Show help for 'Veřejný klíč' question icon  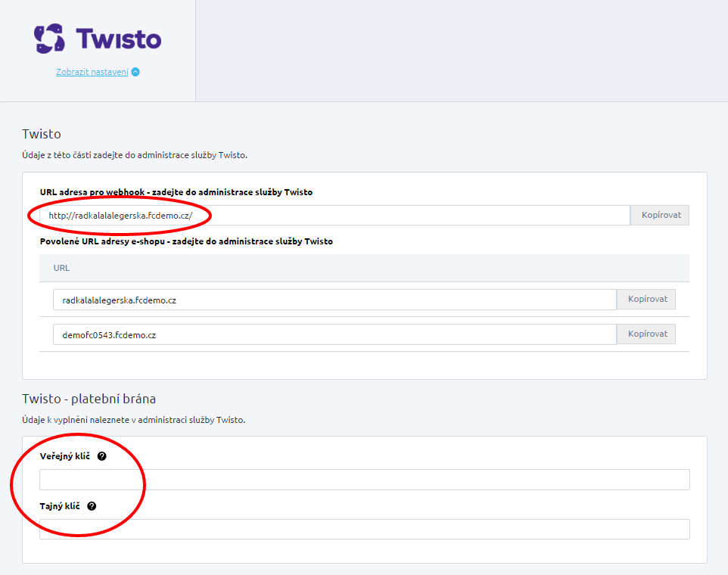tap(102, 456)
